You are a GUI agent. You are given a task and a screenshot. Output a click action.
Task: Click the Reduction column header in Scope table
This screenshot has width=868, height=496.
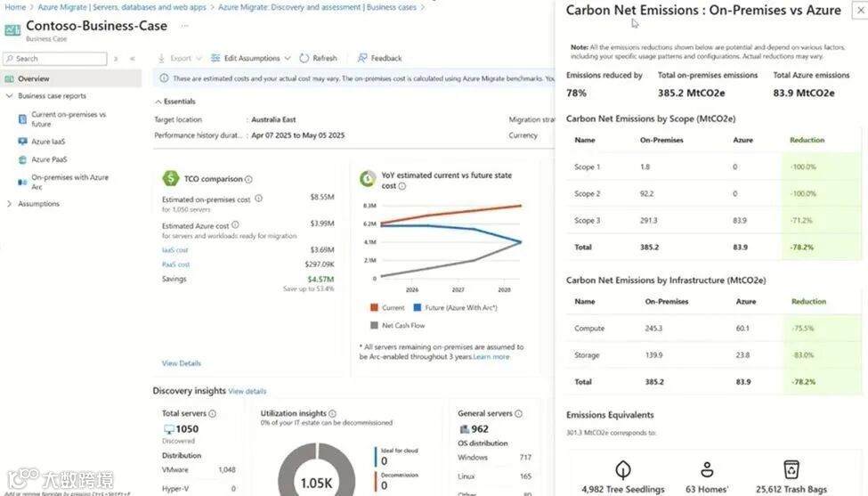(x=807, y=140)
